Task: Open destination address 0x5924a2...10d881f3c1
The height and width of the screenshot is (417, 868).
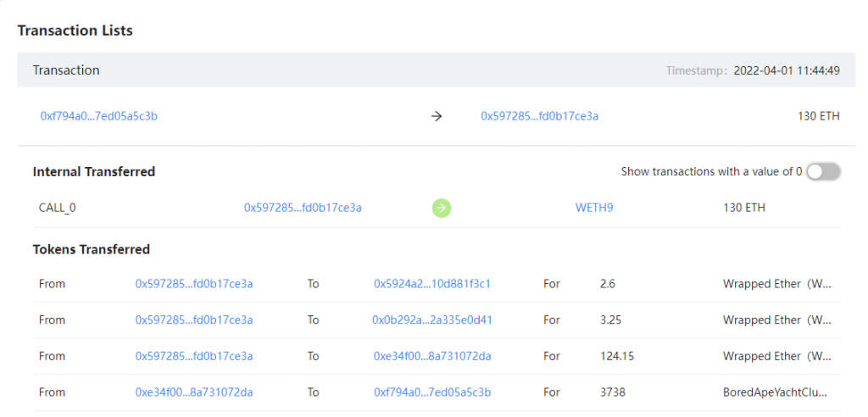Action: (432, 284)
